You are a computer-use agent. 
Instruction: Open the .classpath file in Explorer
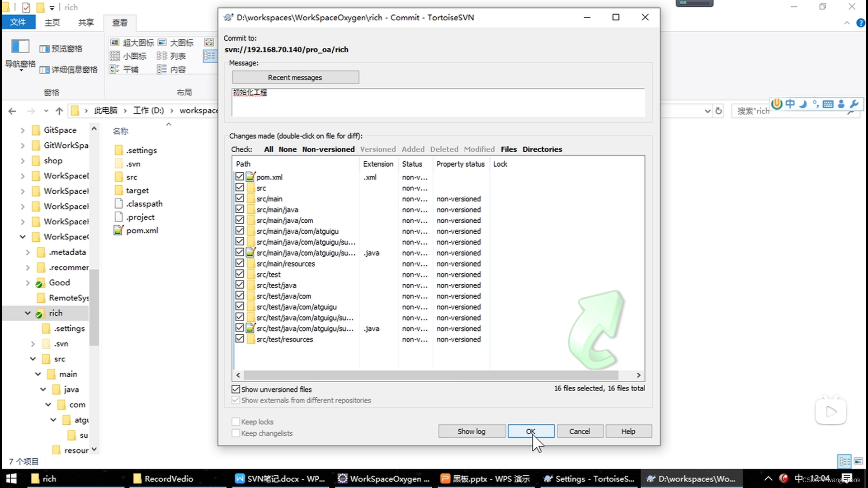coord(138,204)
